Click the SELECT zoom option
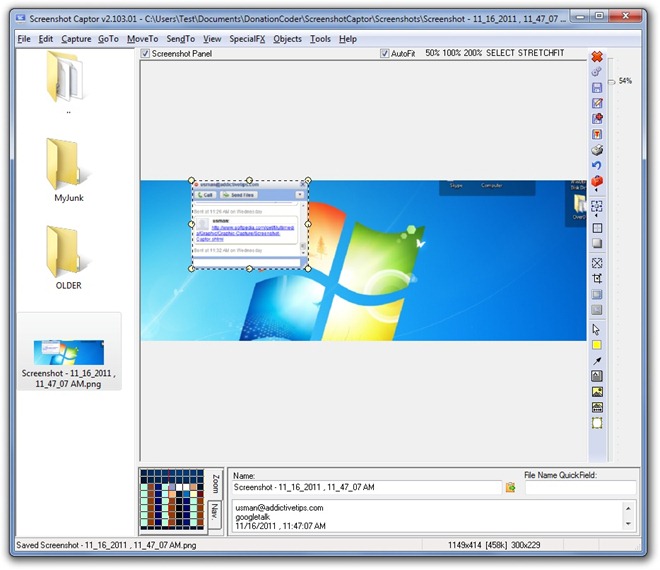660x570 pixels. (500, 53)
